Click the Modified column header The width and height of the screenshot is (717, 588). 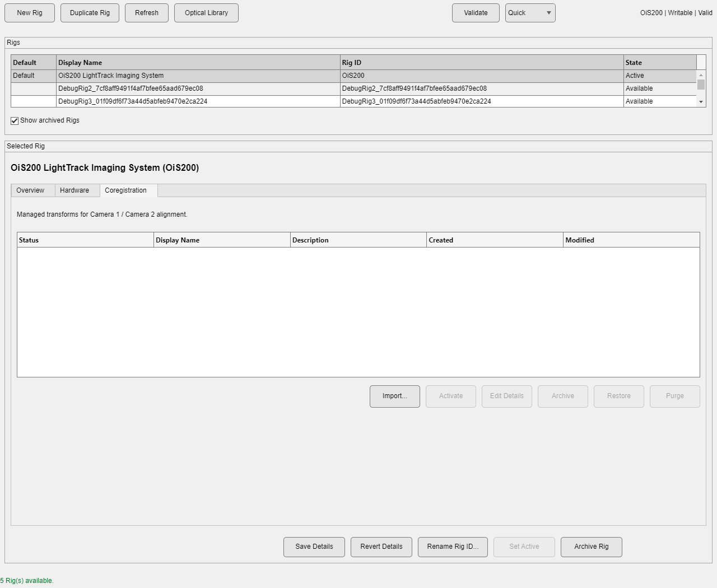[631, 240]
